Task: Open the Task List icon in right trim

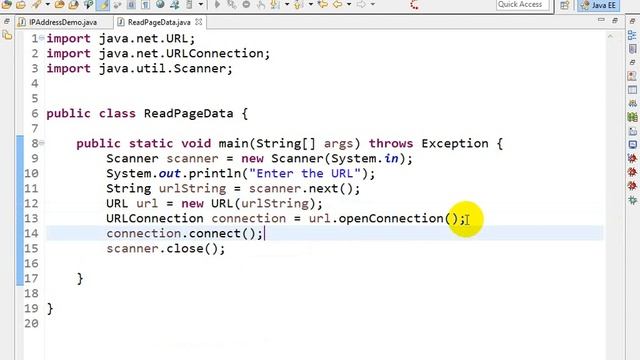Action: coord(632,49)
